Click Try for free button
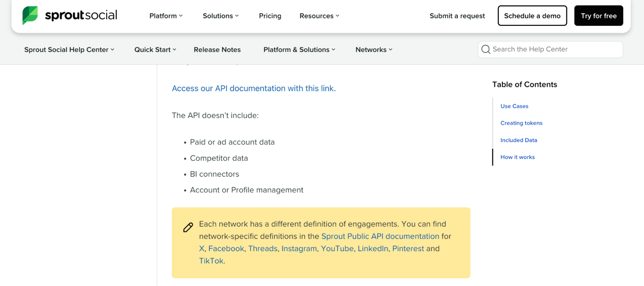This screenshot has width=644, height=286. (x=599, y=15)
